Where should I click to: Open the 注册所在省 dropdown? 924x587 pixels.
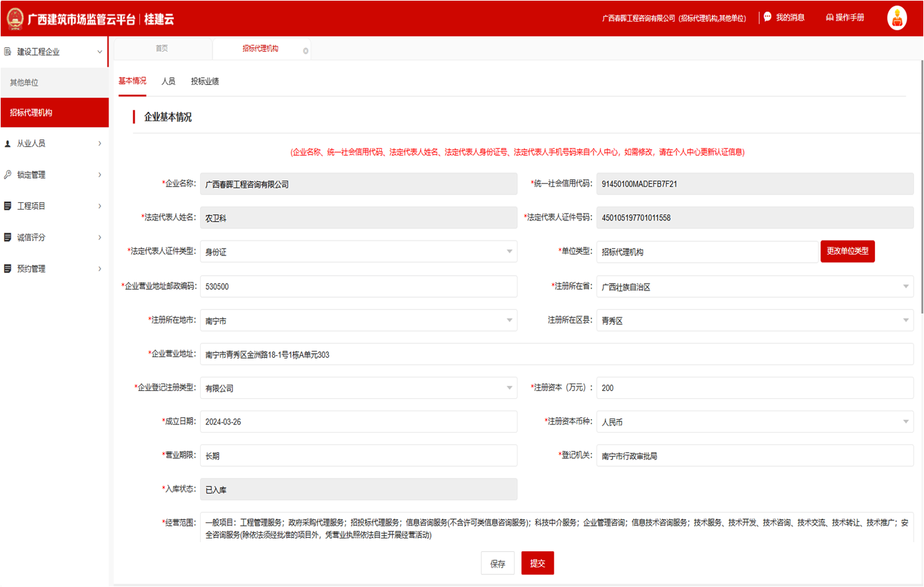[x=906, y=286]
